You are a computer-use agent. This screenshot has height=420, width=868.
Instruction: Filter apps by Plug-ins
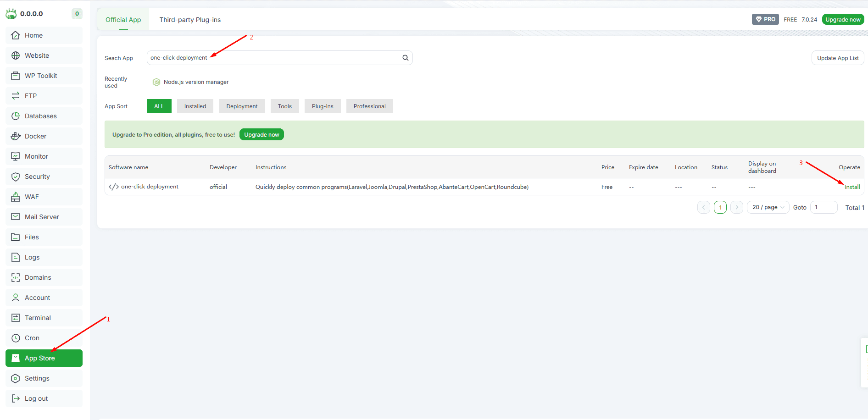coord(323,106)
